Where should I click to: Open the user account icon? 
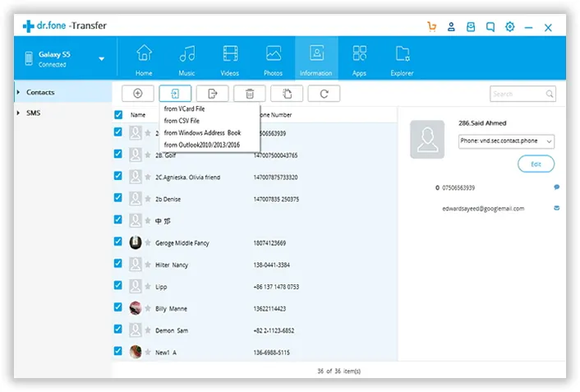(x=451, y=26)
